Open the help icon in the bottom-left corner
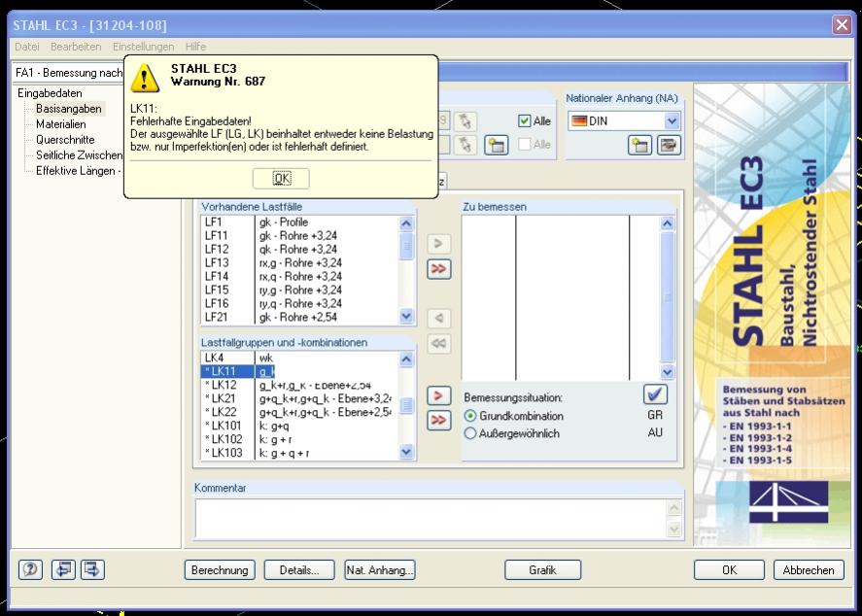This screenshot has width=862, height=616. pos(30,569)
